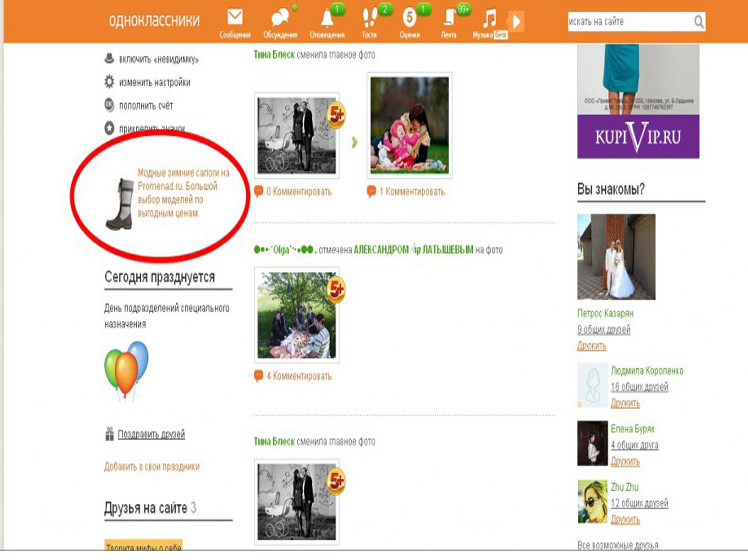The height and width of the screenshot is (560, 748).
Task: Open изменить настройки settings link
Action: (x=154, y=83)
